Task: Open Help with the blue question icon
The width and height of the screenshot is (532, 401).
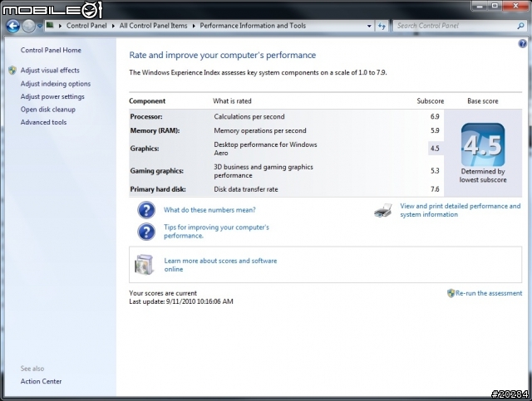Action: click(x=522, y=43)
